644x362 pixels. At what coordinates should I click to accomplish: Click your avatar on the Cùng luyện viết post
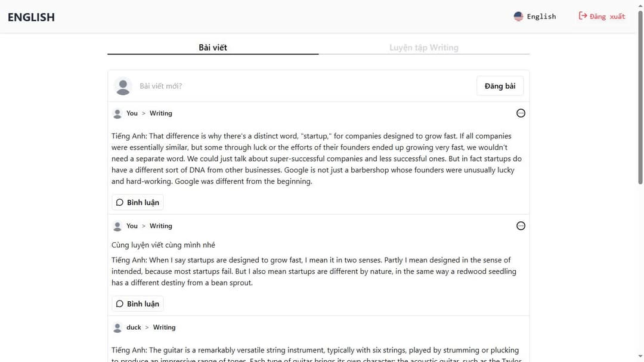[x=117, y=225]
